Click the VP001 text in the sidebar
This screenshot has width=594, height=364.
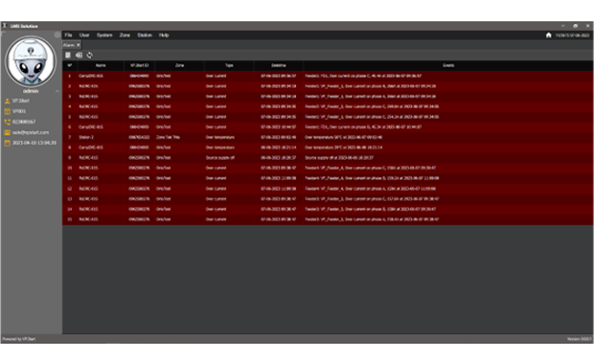click(x=19, y=112)
